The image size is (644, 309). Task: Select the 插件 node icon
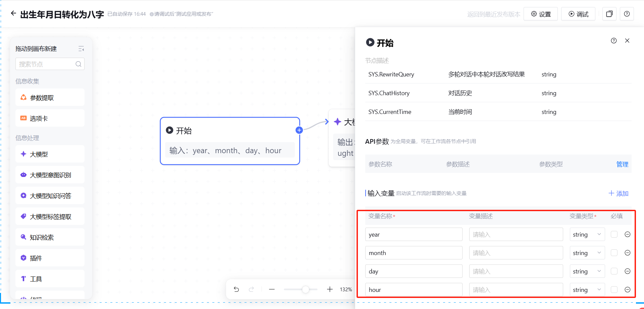23,258
